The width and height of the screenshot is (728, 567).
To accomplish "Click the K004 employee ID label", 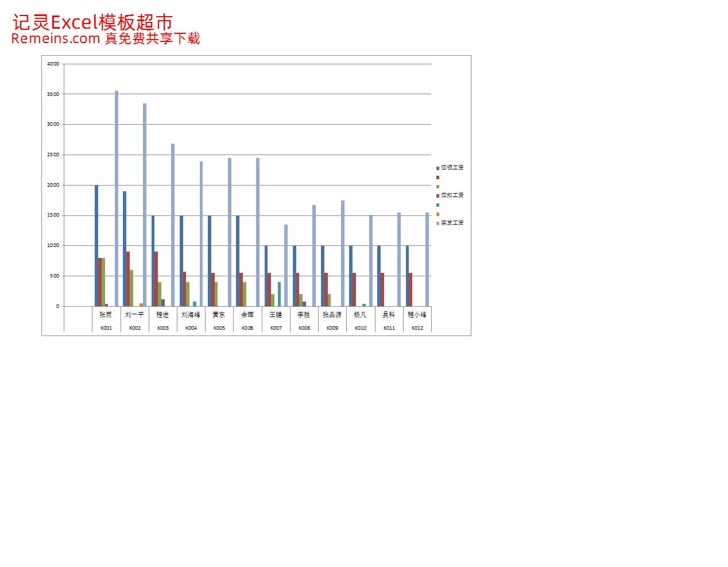I will tap(191, 329).
